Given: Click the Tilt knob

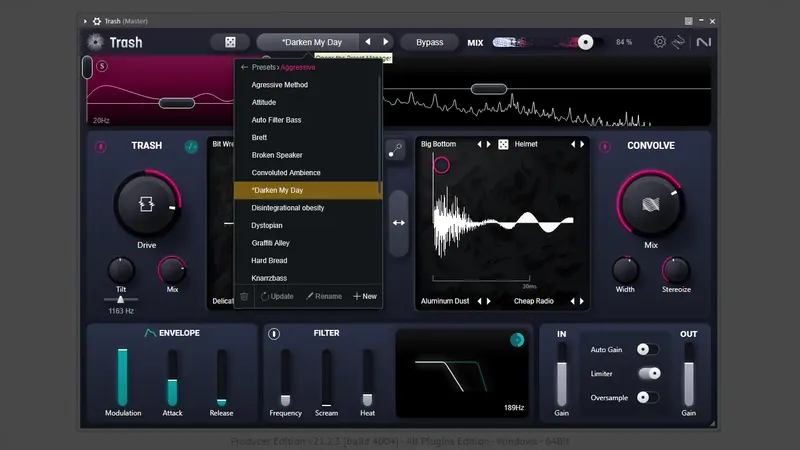Looking at the screenshot, I should [x=121, y=270].
